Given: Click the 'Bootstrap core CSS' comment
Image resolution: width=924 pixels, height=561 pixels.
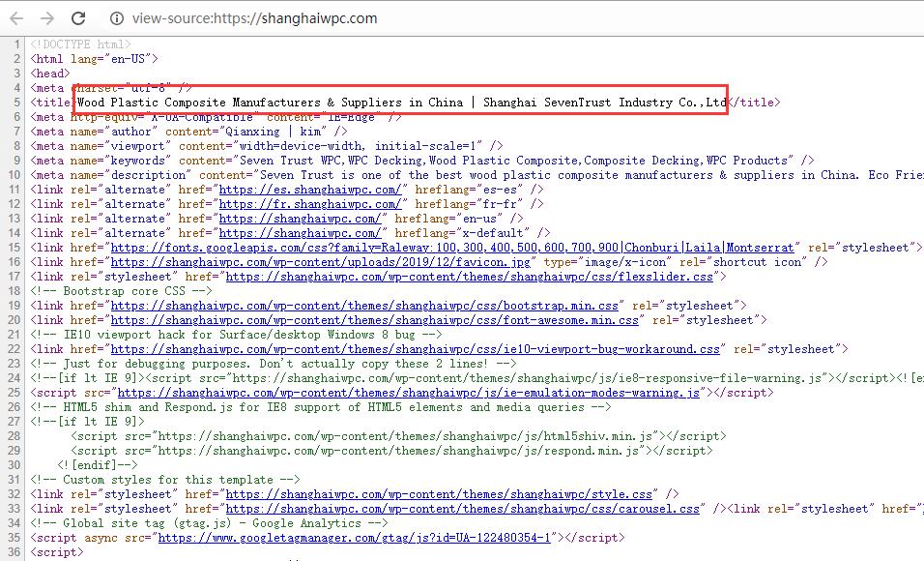Looking at the screenshot, I should tap(122, 291).
